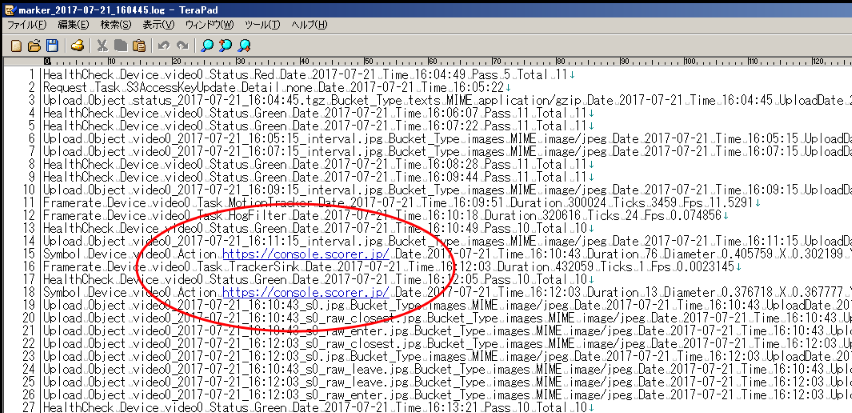This screenshot has width=852, height=413.
Task: Click 16:12:03_s0_raw_enter.jpg upload on line 26
Action: point(447,395)
